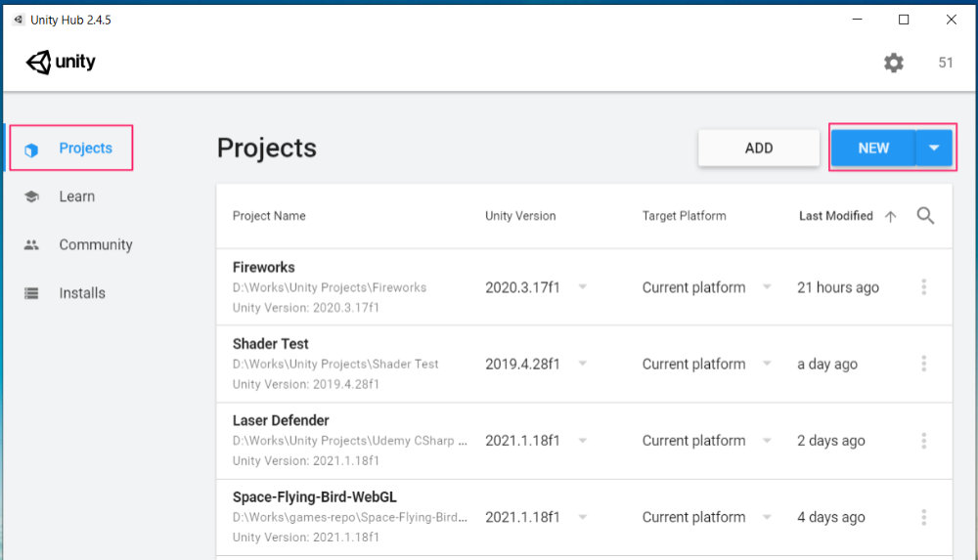Screen dimensions: 978x560
Task: Open Laser Defender three-dot options menu
Action: (x=923, y=441)
